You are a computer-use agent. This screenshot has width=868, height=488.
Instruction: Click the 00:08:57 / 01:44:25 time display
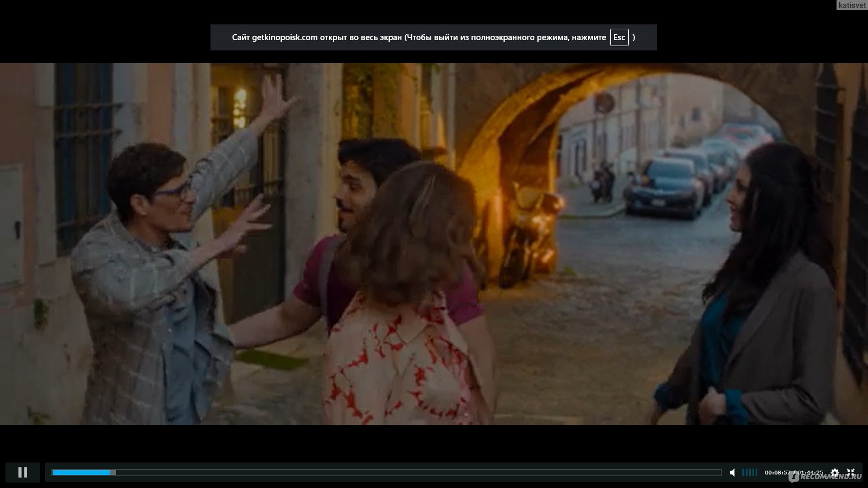tap(794, 473)
